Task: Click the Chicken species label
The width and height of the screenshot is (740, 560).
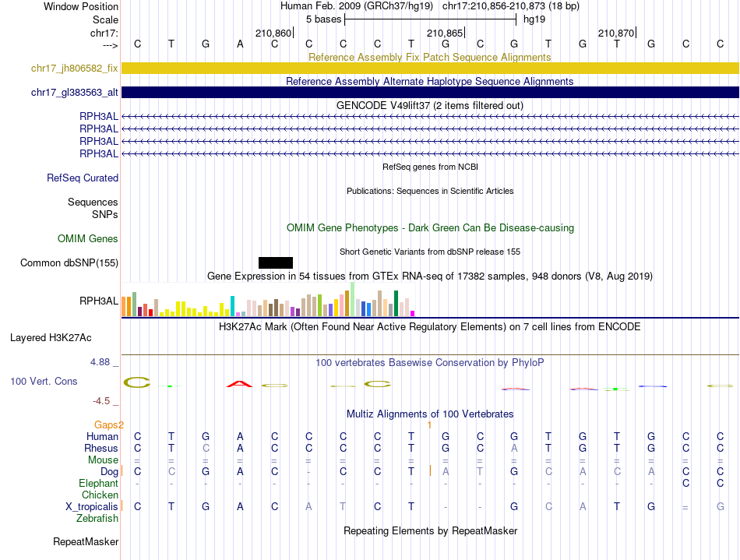Action: pos(100,495)
